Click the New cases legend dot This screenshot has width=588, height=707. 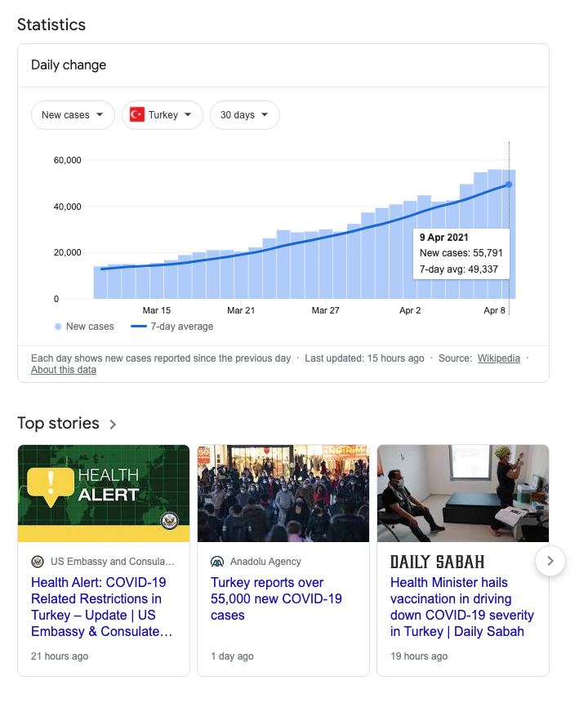click(x=58, y=327)
